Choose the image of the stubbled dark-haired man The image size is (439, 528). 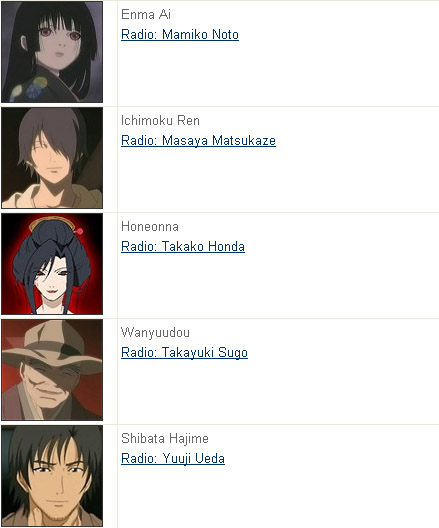tap(52, 476)
